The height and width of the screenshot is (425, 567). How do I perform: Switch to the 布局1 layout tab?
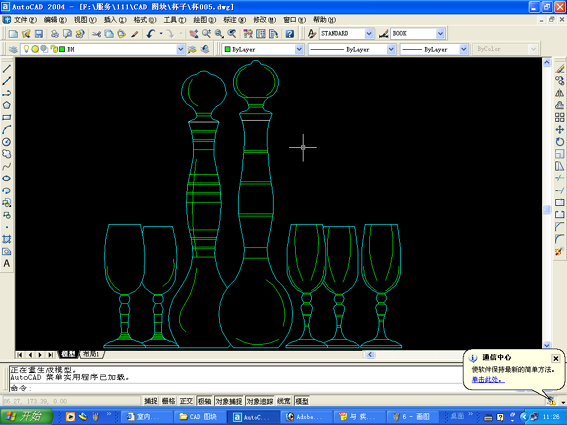click(91, 354)
